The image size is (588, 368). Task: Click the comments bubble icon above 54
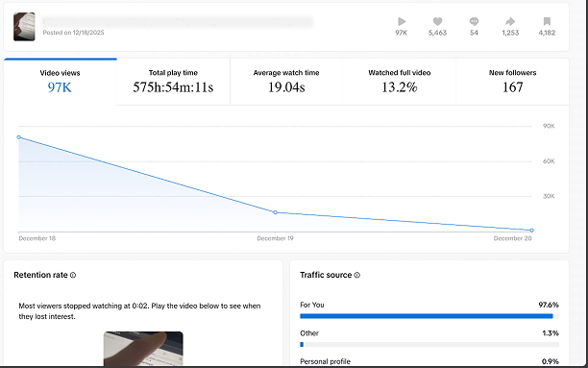pyautogui.click(x=474, y=21)
